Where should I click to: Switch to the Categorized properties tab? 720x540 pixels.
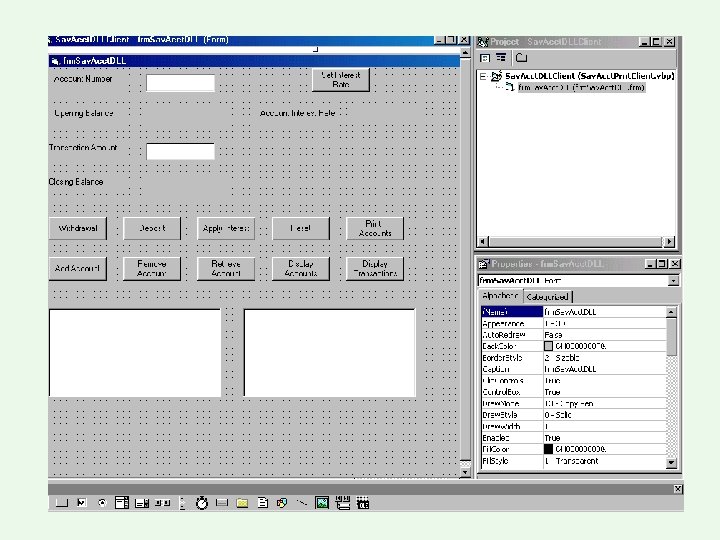(x=548, y=297)
